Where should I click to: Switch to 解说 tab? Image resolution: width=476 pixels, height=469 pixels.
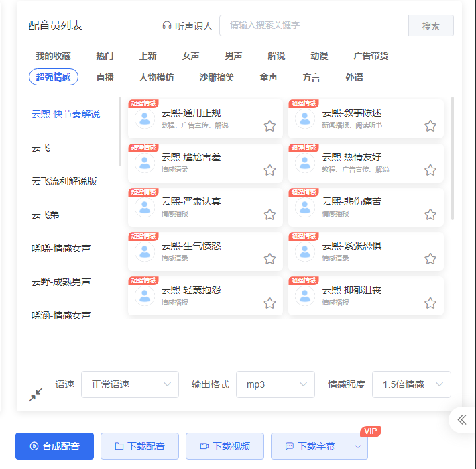click(276, 56)
